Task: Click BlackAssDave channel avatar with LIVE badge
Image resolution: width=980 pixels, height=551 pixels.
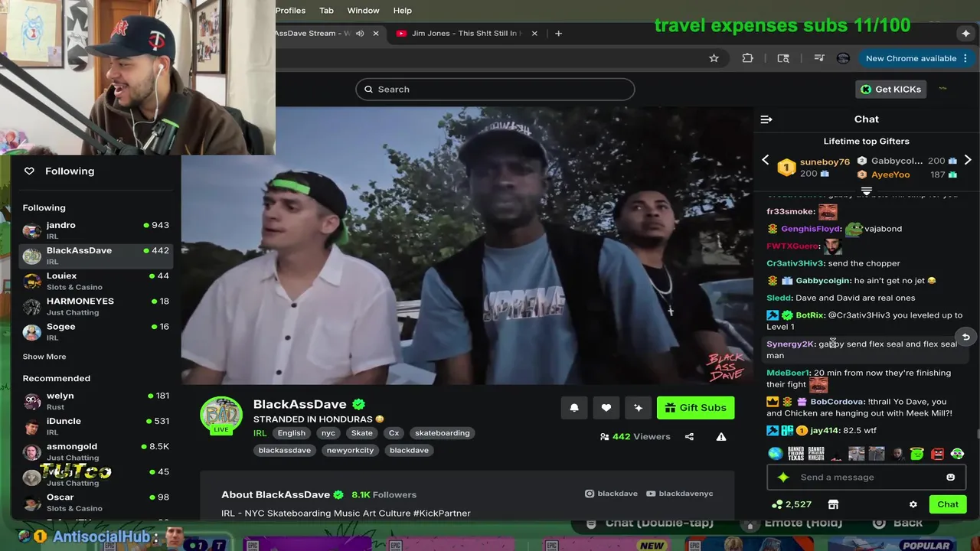Action: tap(221, 416)
